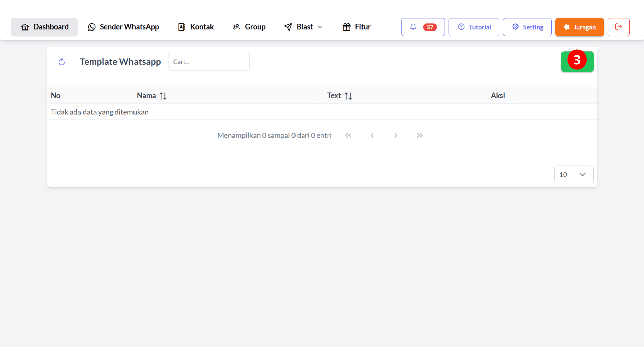Click the green add template button
644x362 pixels.
pyautogui.click(x=577, y=62)
